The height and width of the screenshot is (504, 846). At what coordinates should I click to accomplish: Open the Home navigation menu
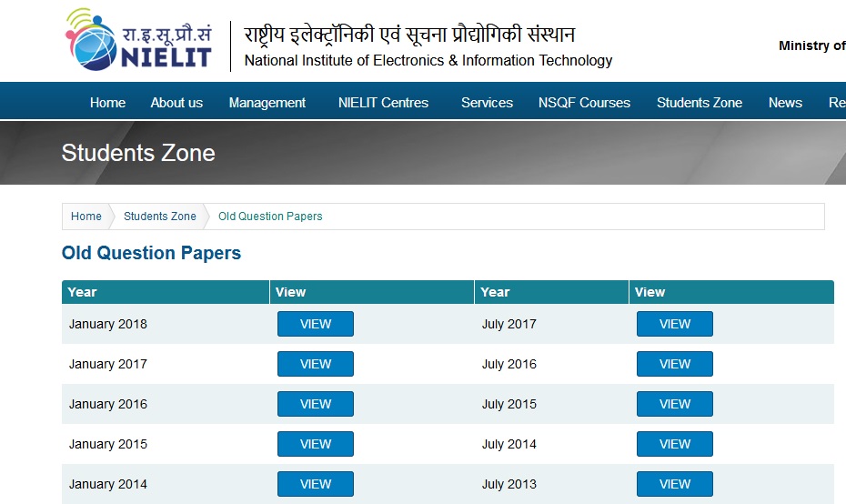click(107, 103)
